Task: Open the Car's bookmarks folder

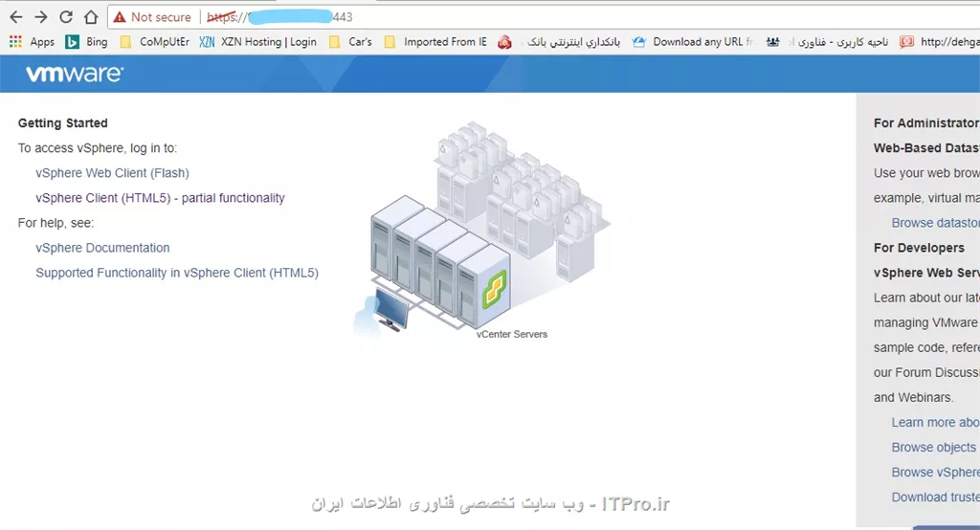Action: pyautogui.click(x=350, y=42)
